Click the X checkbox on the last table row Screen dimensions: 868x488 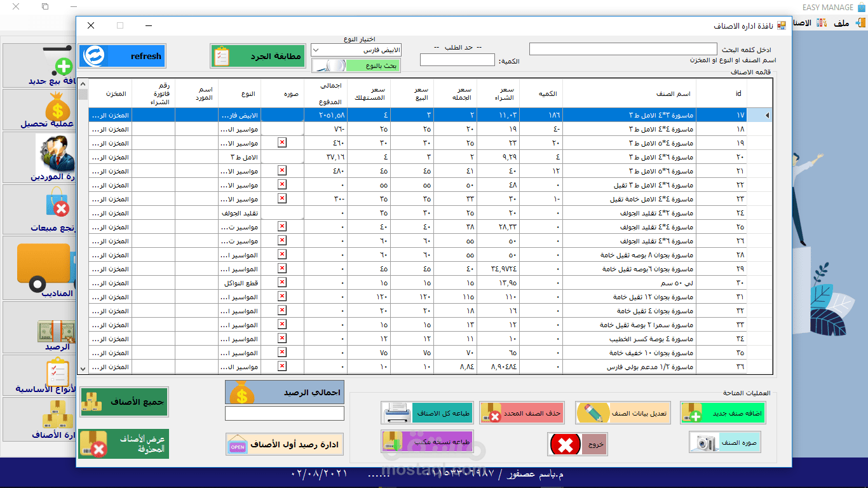point(281,367)
